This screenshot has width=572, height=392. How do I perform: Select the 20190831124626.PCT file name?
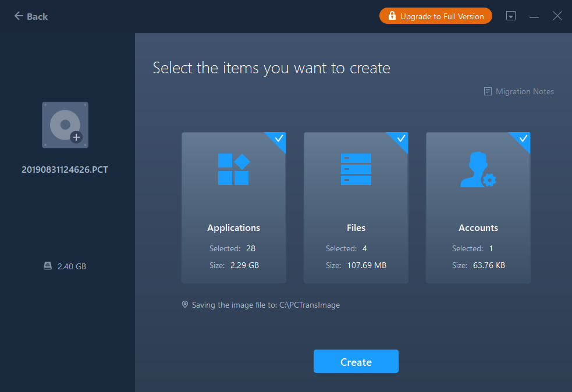coord(65,170)
